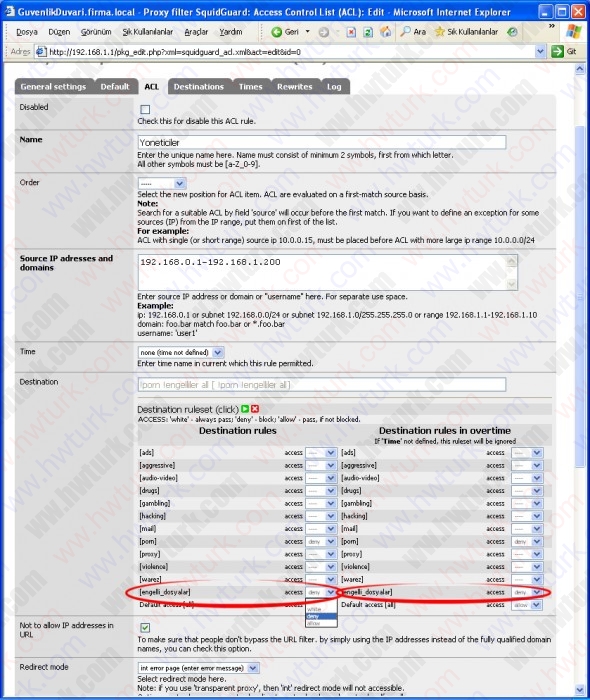The height and width of the screenshot is (700, 590).
Task: Open the Düzen menu
Action: [59, 32]
